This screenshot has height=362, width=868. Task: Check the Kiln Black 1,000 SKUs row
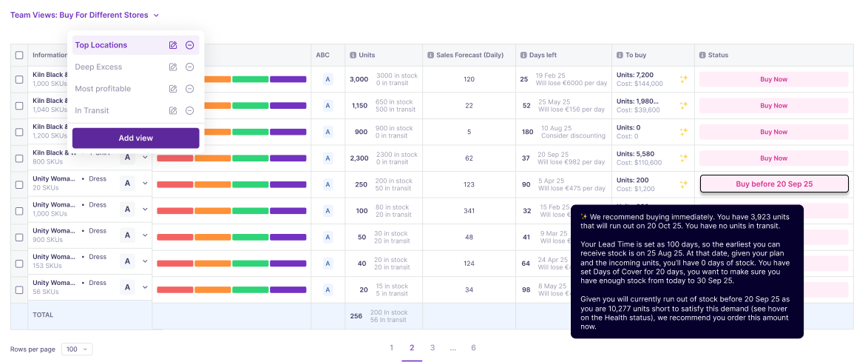click(x=19, y=79)
